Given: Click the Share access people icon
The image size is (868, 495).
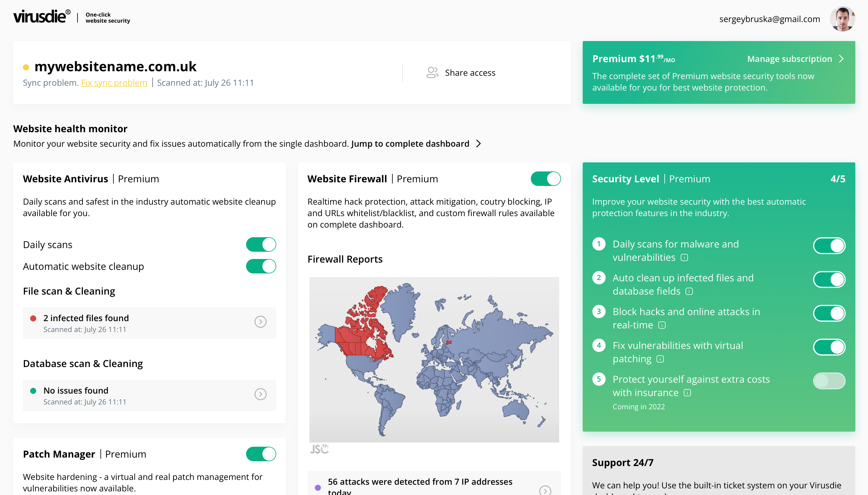Looking at the screenshot, I should (x=432, y=72).
